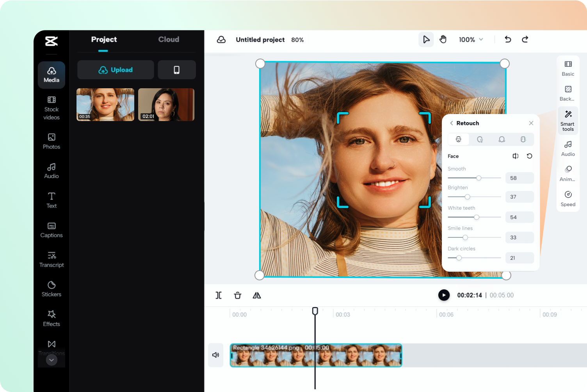
Task: Click the flip mirror icon above the timeline
Action: click(257, 295)
